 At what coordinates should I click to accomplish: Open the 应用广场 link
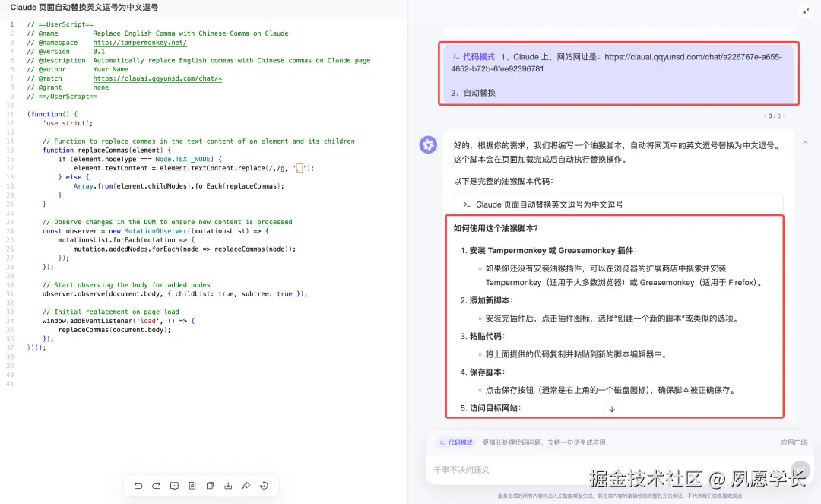[x=794, y=442]
